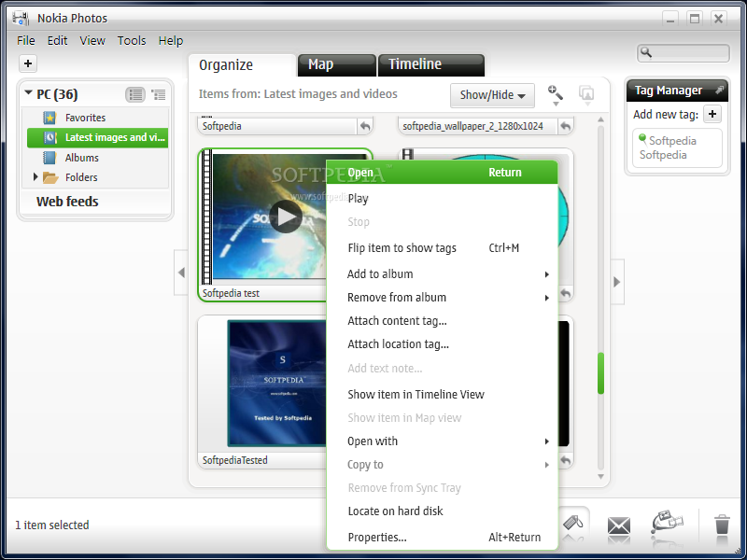Click the slideshow icon beside the zoom tool

(586, 92)
